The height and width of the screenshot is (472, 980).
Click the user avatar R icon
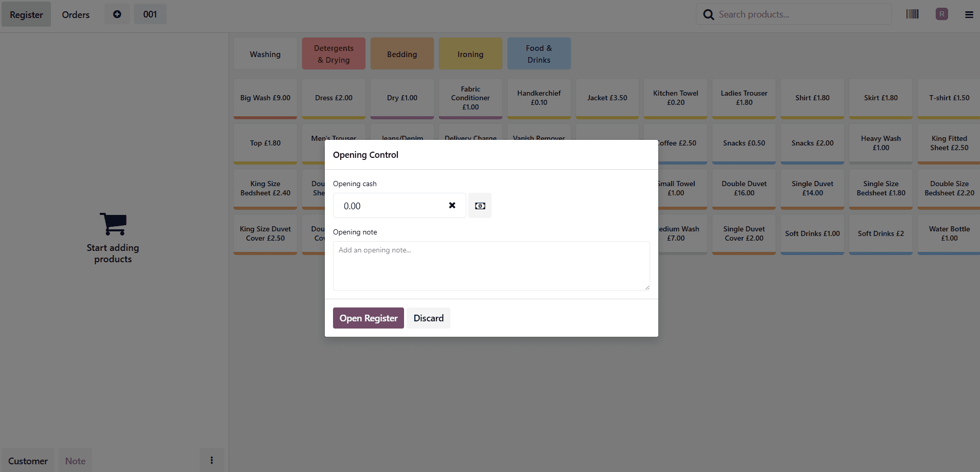[x=941, y=14]
